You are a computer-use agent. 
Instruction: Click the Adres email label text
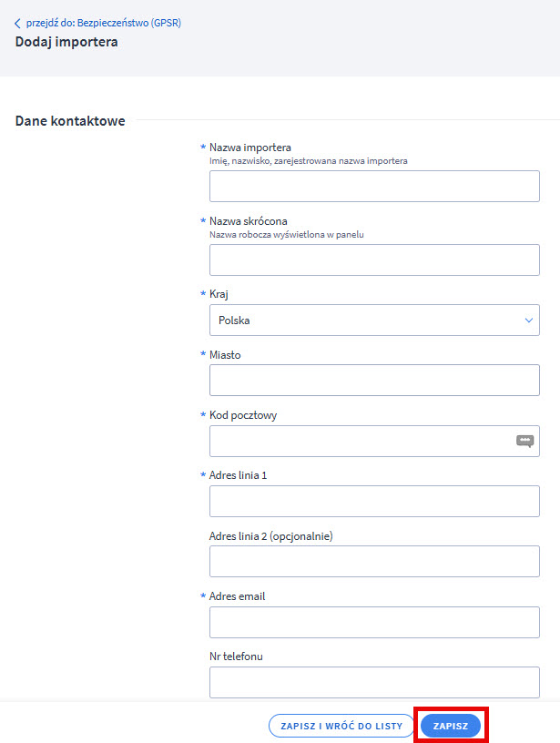click(238, 596)
